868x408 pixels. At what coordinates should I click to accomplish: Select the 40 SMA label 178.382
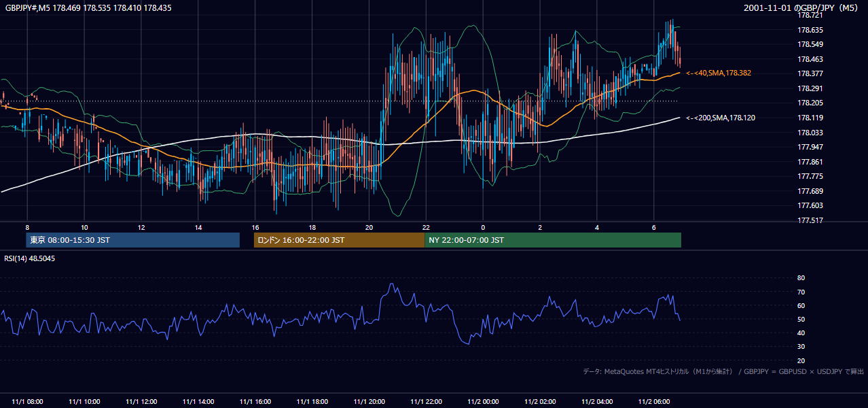(719, 73)
